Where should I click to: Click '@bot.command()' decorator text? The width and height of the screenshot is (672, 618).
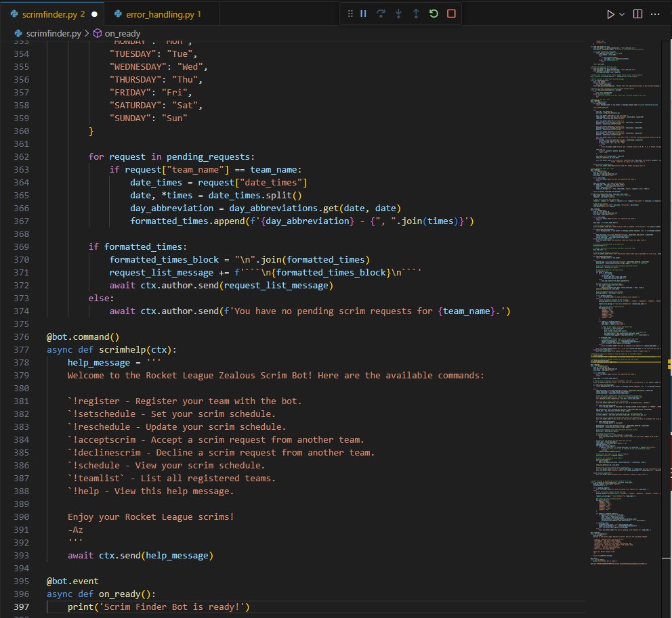(x=83, y=336)
